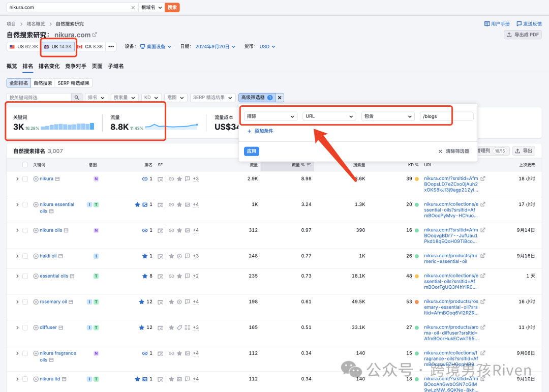Click the /blogs filter value input
The height and width of the screenshot is (392, 549).
pos(446,116)
